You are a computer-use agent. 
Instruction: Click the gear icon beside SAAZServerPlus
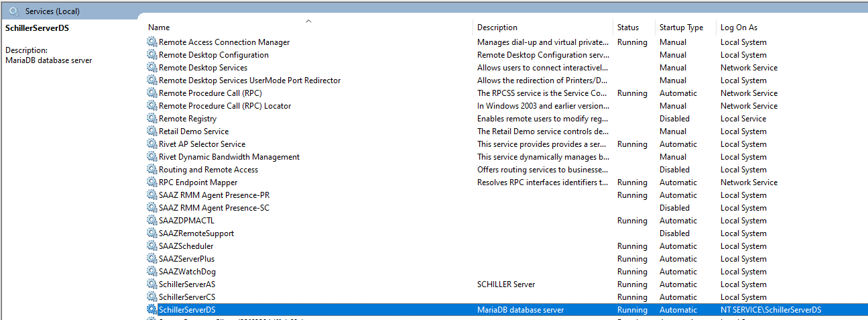pos(152,259)
